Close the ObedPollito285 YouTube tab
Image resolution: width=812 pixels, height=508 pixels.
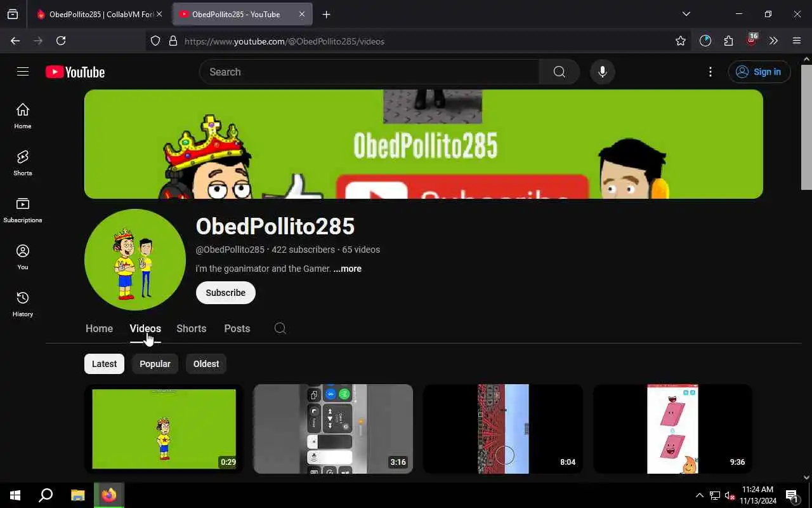coord(302,14)
